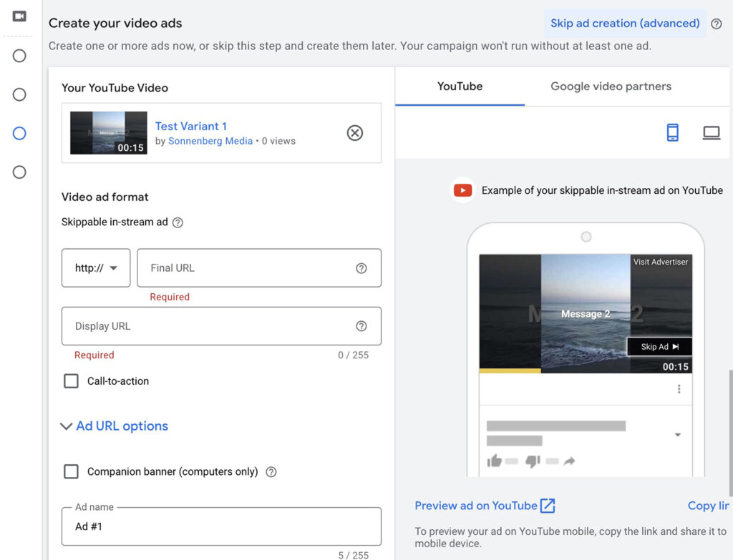This screenshot has height=560, width=733.
Task: Click the YouTube logo in the preview pane
Action: point(463,190)
